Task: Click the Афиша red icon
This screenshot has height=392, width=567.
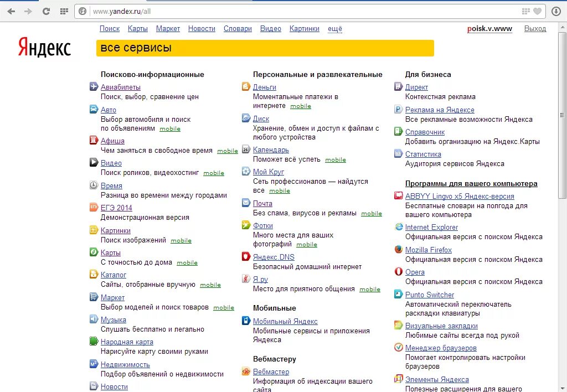Action: tap(94, 140)
